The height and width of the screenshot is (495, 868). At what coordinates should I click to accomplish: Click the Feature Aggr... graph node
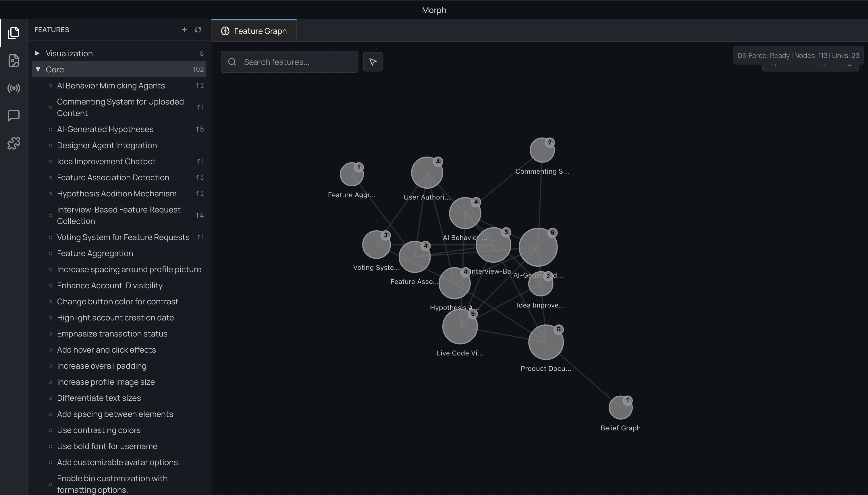(x=352, y=174)
